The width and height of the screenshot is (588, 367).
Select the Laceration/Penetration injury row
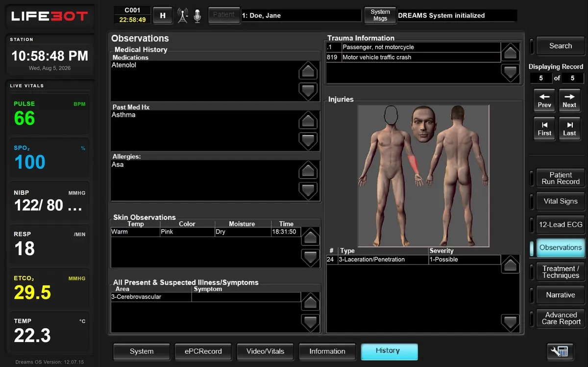click(414, 260)
